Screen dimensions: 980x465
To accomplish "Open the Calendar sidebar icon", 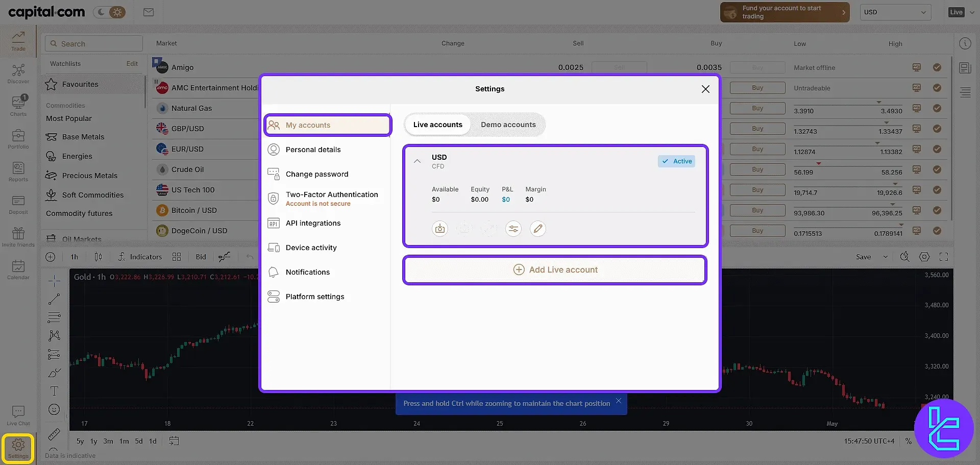I will point(18,269).
